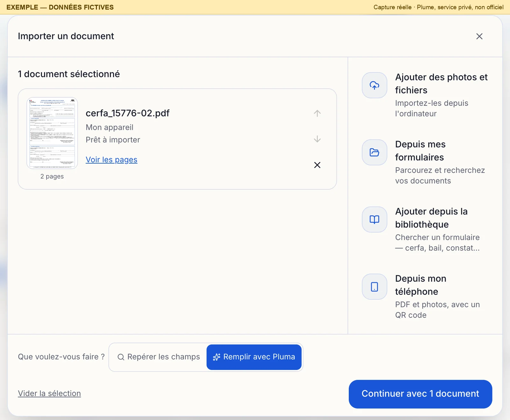Choose Ajouter des photos et fichiers
510x420 pixels.
click(x=425, y=95)
